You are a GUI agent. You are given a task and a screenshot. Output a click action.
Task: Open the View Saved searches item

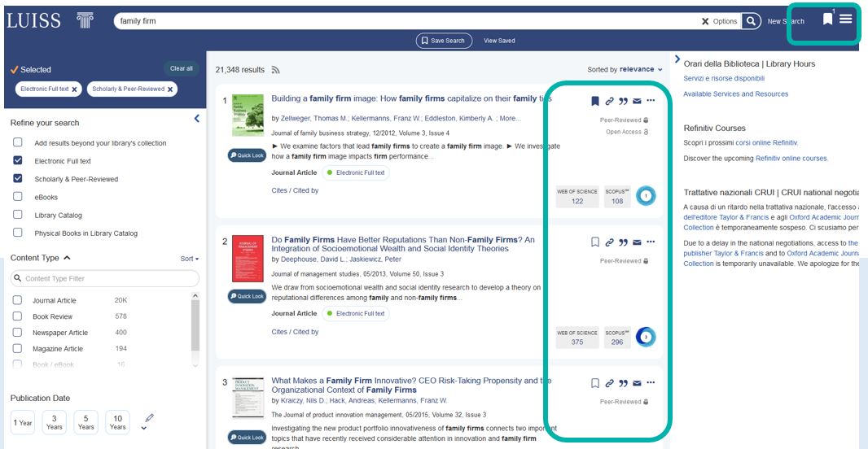(499, 41)
